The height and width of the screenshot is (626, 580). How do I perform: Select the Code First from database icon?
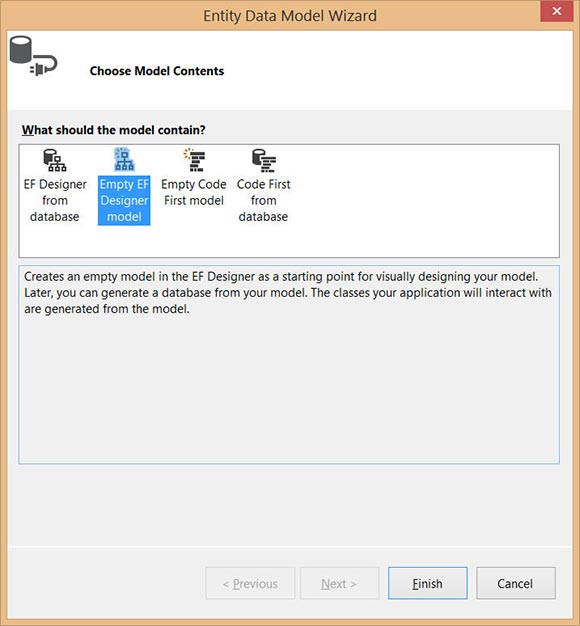coord(264,160)
